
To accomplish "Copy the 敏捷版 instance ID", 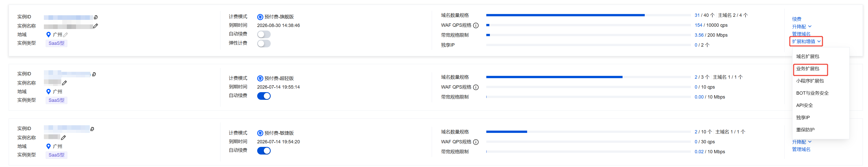I will [92, 129].
